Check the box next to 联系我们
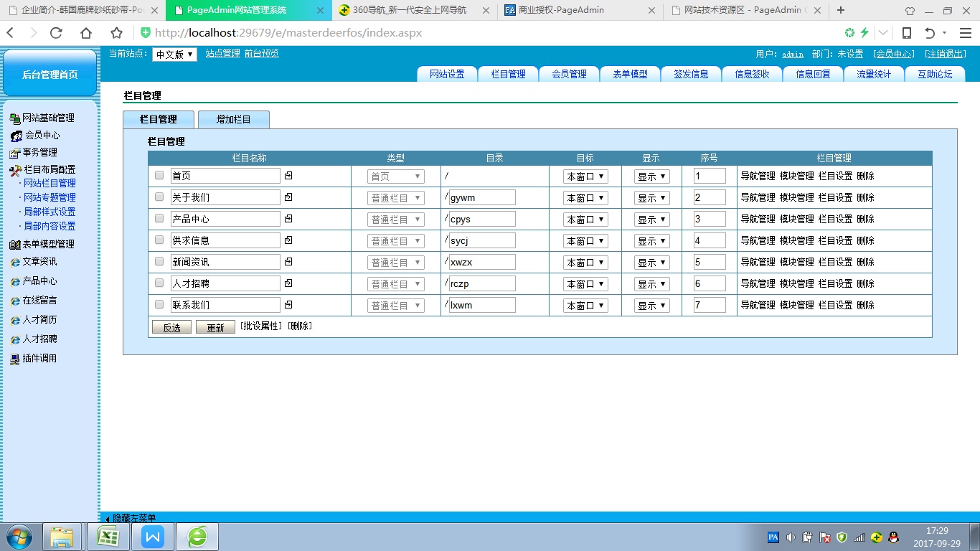 pyautogui.click(x=159, y=305)
